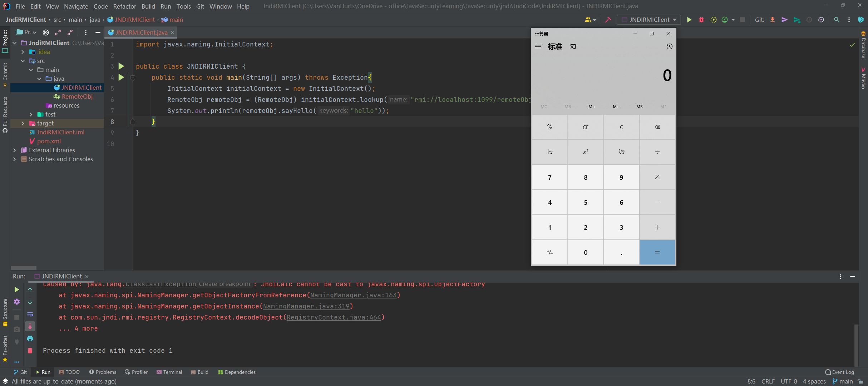Click the Clear All trash icon in Run panel

pyautogui.click(x=30, y=351)
